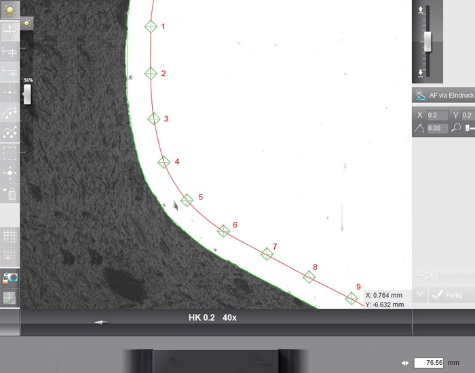The width and height of the screenshot is (475, 373).
Task: Click the large illumination sun icon
Action: (x=10, y=10)
